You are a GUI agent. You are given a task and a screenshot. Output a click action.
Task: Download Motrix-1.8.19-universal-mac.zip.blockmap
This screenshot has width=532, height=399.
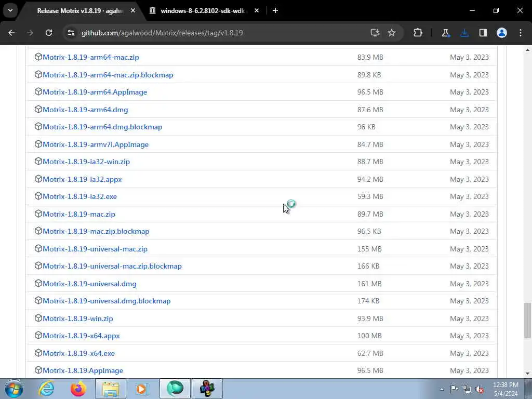[112, 266]
